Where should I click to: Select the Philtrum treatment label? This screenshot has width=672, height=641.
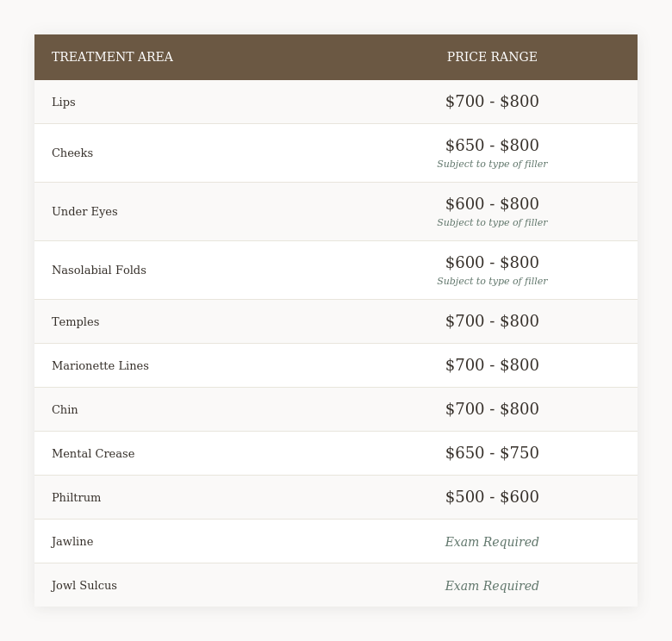pyautogui.click(x=77, y=498)
